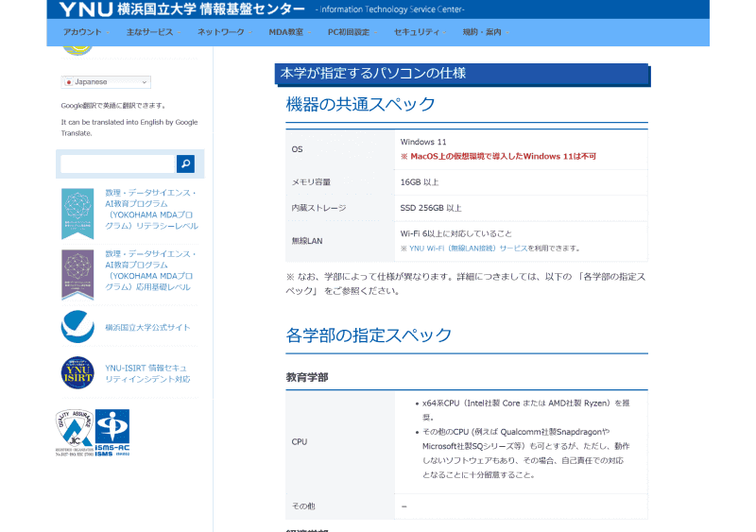Click the purple MDA applied level badge

coord(77,274)
